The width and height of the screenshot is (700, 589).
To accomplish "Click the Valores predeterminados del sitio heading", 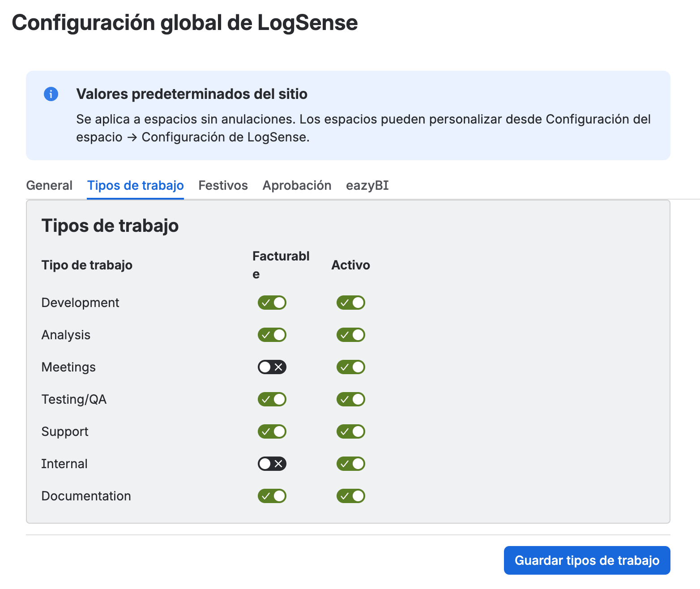I will [192, 94].
